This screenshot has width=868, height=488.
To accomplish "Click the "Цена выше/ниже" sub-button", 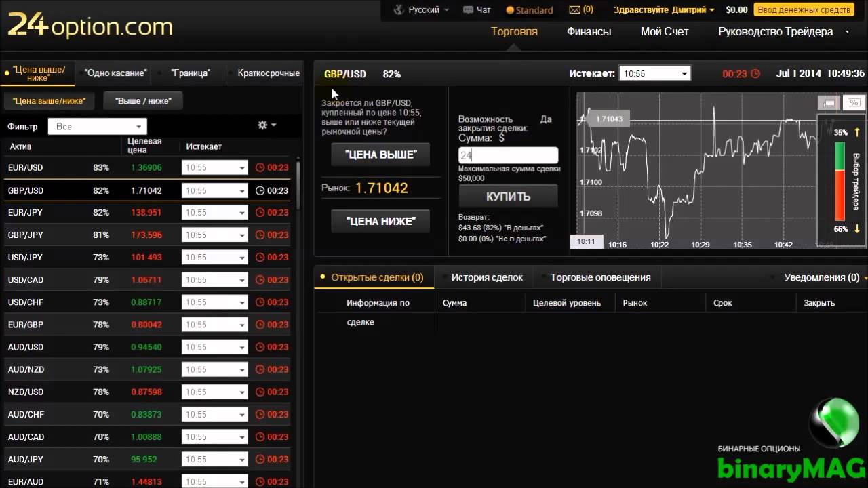I will [49, 101].
